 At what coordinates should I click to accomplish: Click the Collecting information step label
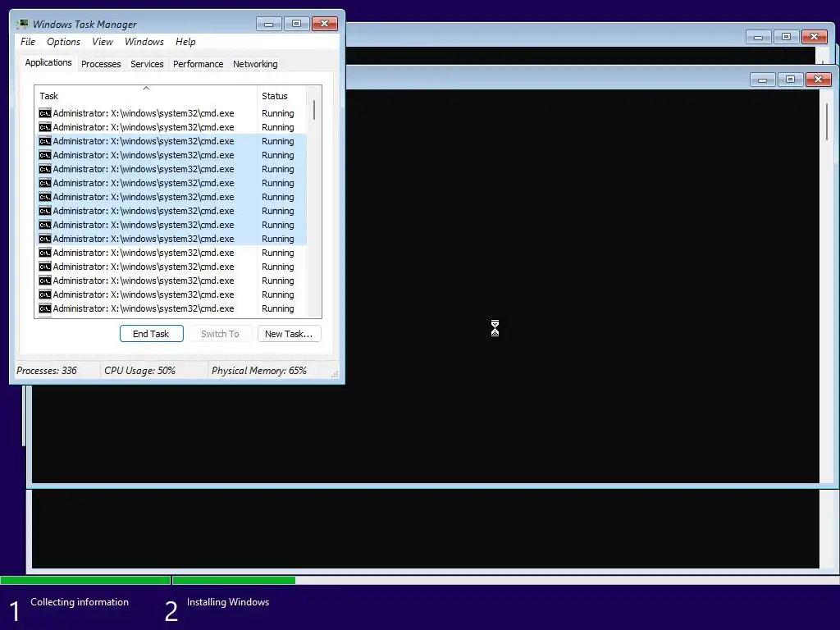click(80, 602)
